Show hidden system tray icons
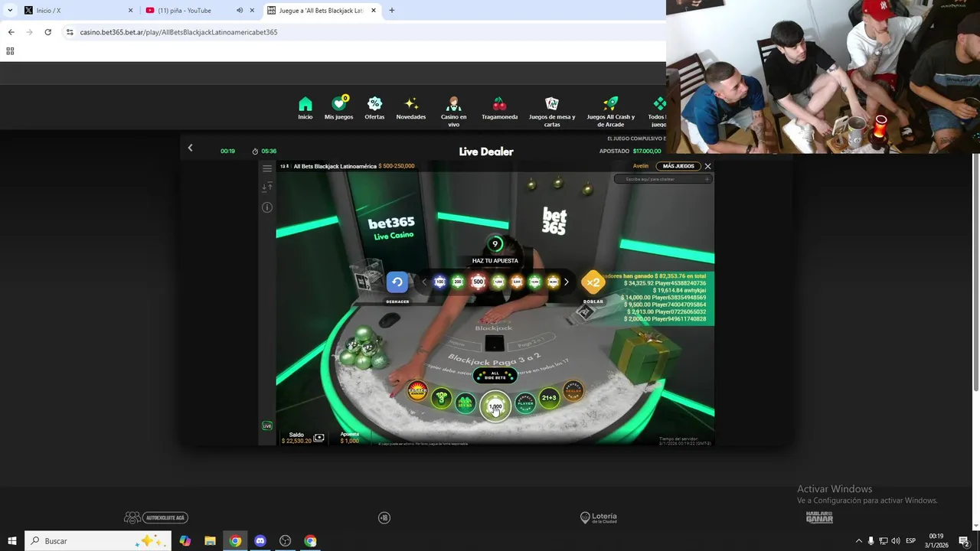The height and width of the screenshot is (551, 980). point(858,541)
